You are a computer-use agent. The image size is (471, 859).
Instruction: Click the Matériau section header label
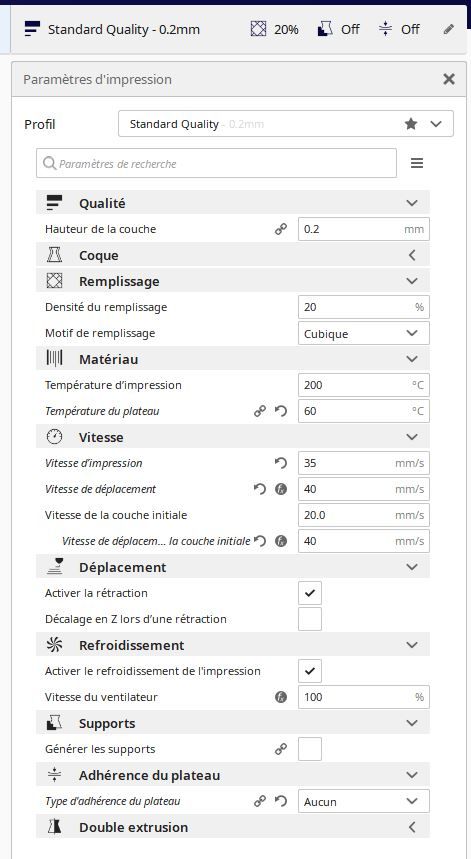pos(108,359)
